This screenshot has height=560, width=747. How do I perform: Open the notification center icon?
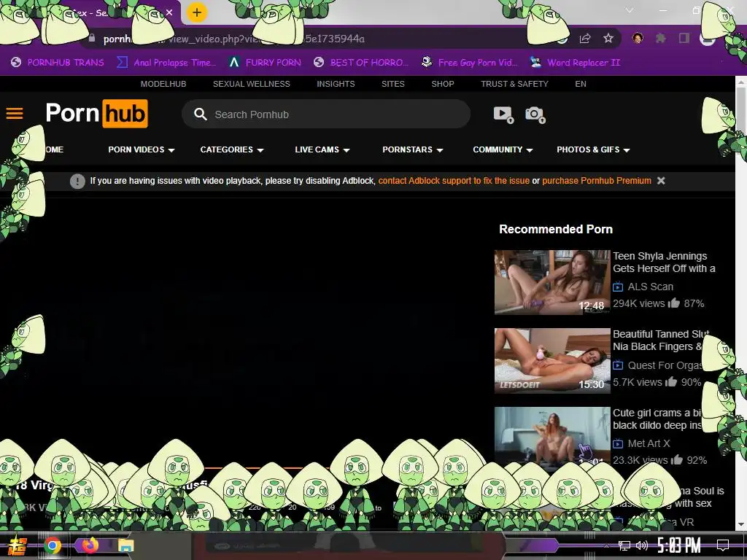(x=723, y=545)
